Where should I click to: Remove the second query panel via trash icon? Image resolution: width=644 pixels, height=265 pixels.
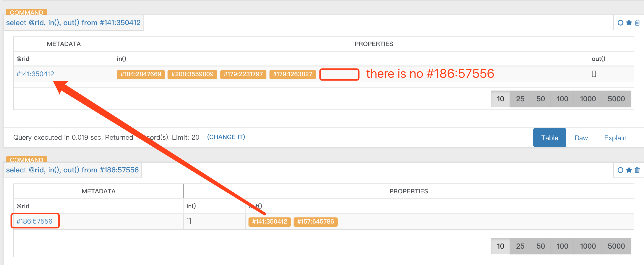click(637, 170)
